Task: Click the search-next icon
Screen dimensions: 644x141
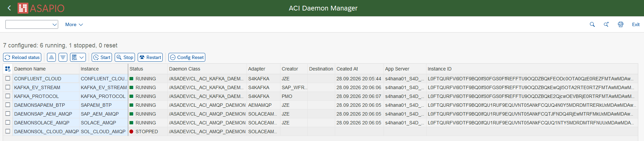Action: [x=606, y=24]
